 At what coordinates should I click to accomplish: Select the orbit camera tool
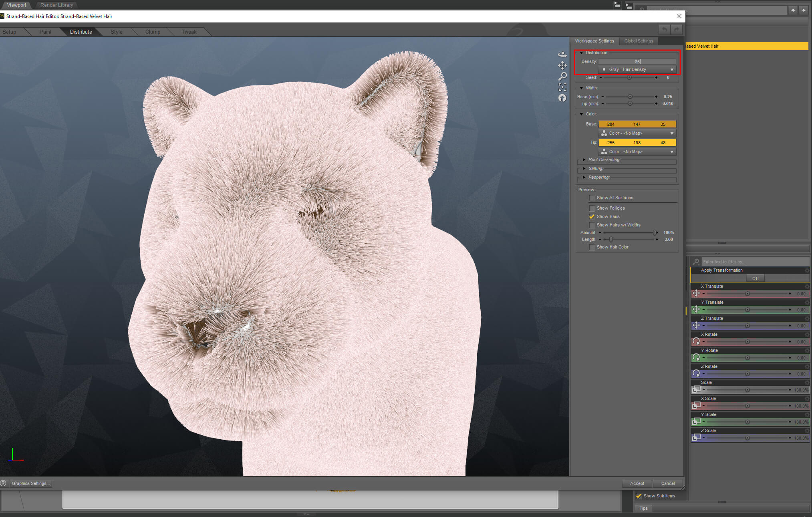[x=562, y=55]
